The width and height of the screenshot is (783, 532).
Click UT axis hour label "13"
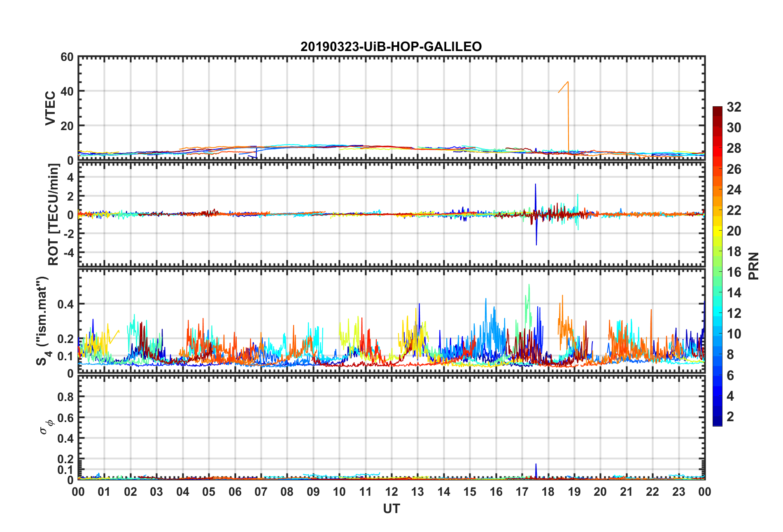pyautogui.click(x=417, y=492)
